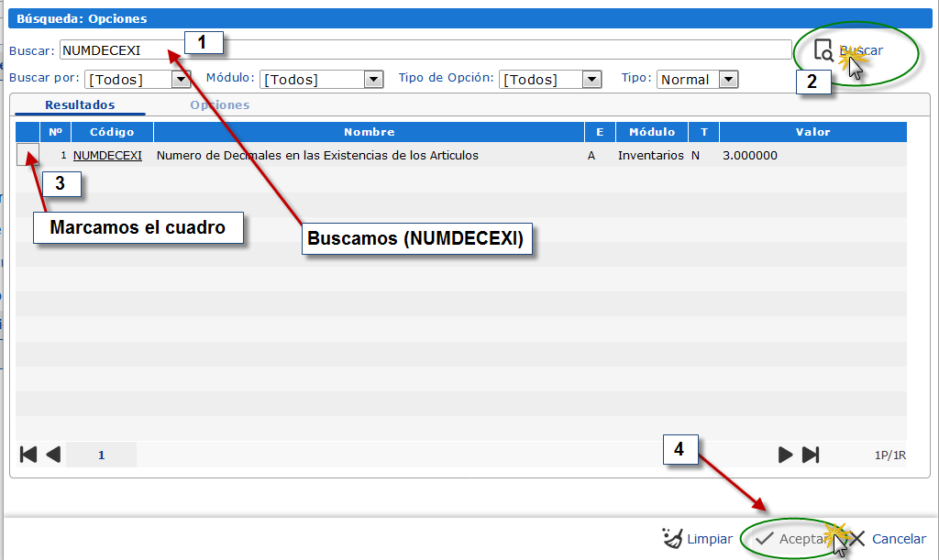Check the box for NUMDECEXI row
This screenshot has height=560, width=939.
point(28,154)
